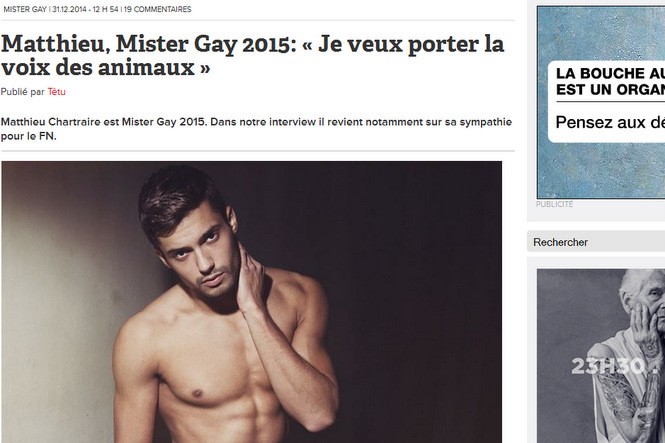This screenshot has width=665, height=443.
Task: Click 'pour le FN.' intro line
Action: click(28, 137)
